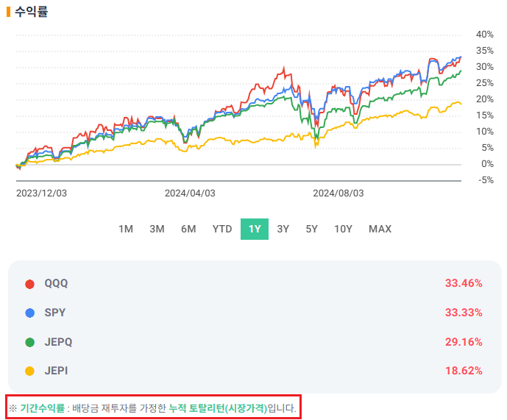Click the red QQQ legend dot

(x=29, y=284)
